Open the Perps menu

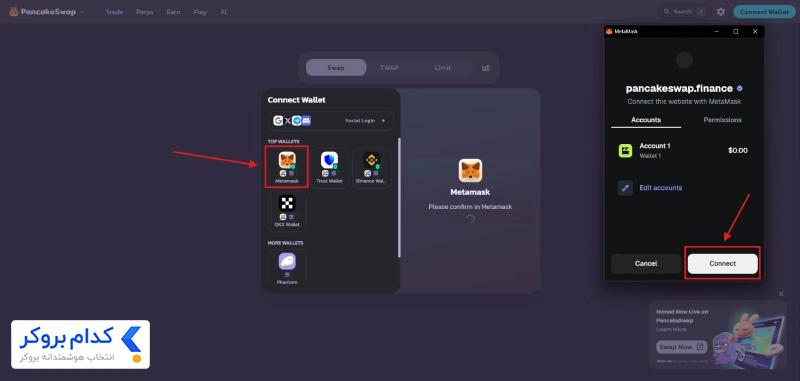[144, 12]
